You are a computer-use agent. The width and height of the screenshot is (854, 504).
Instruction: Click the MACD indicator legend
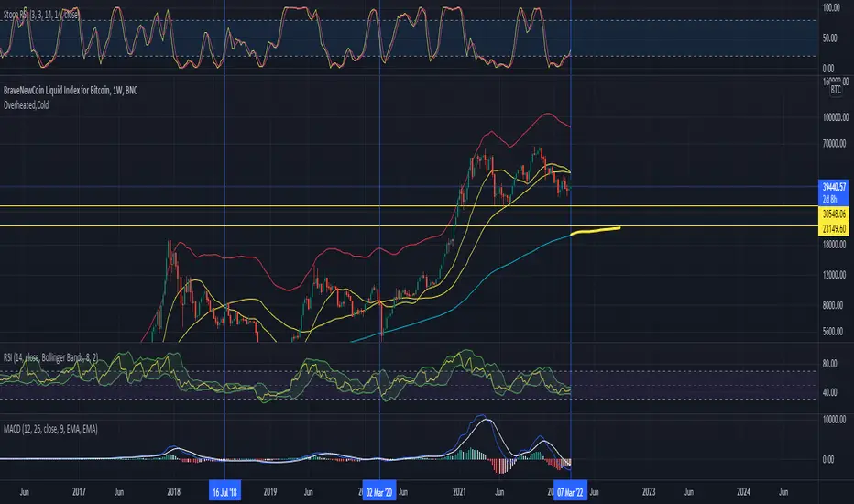tap(50, 430)
